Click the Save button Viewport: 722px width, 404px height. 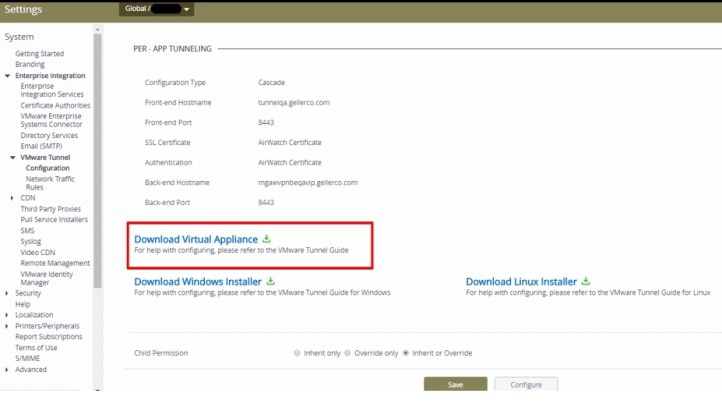point(455,384)
